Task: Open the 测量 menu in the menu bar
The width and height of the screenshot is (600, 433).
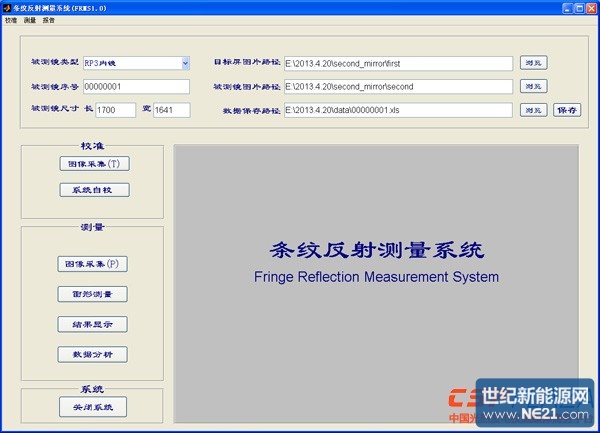Action: [30, 20]
